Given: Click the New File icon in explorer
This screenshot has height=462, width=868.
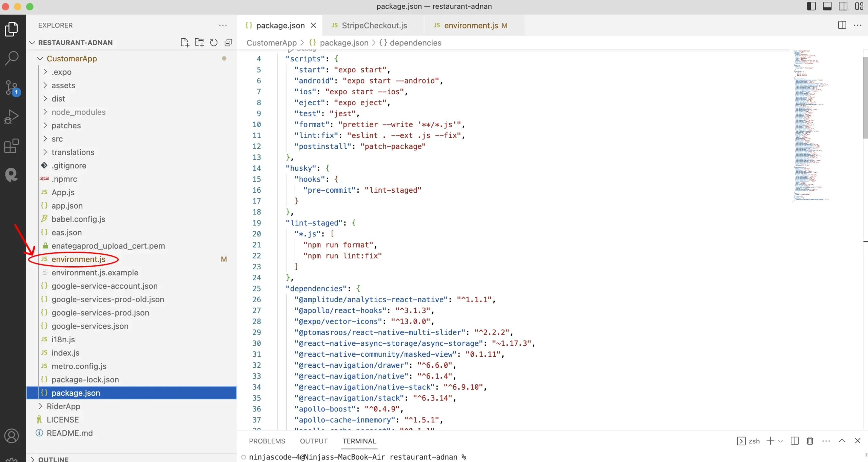Looking at the screenshot, I should pos(184,42).
